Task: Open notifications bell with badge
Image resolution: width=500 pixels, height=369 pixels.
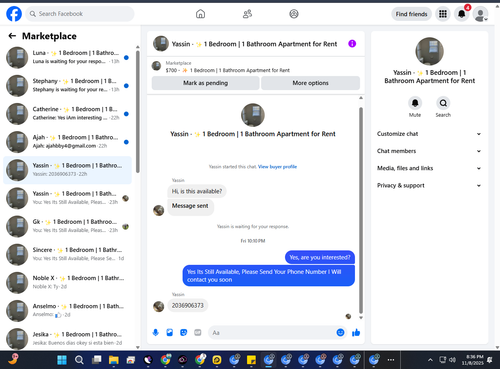Action: tap(462, 14)
